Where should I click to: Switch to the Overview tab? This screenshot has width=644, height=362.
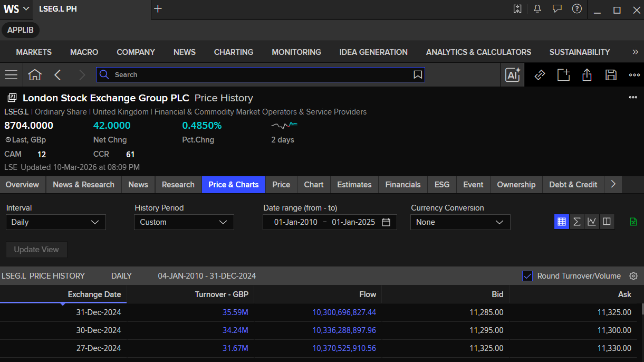coord(22,185)
